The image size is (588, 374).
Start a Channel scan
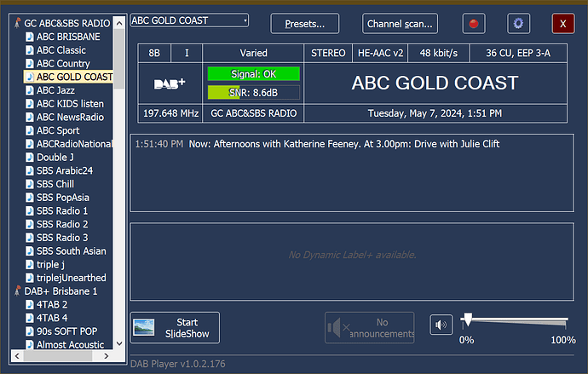pos(401,24)
